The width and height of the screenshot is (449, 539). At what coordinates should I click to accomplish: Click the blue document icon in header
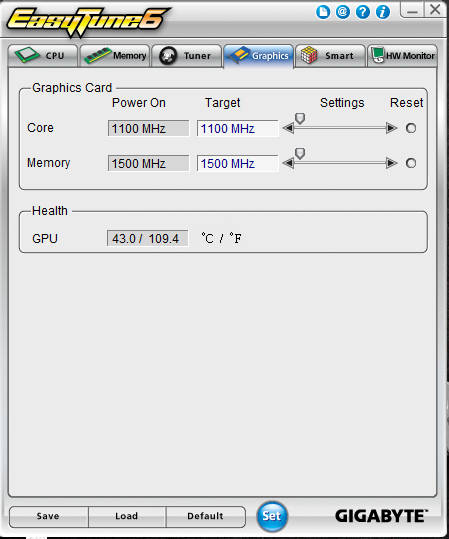[x=323, y=12]
